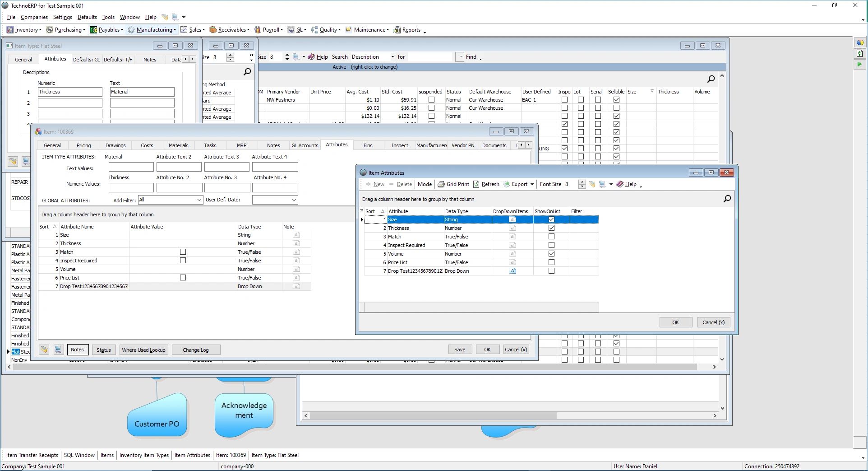Click Help icon in Items list toolbar
Screen dimensions: 868x471
(311, 57)
